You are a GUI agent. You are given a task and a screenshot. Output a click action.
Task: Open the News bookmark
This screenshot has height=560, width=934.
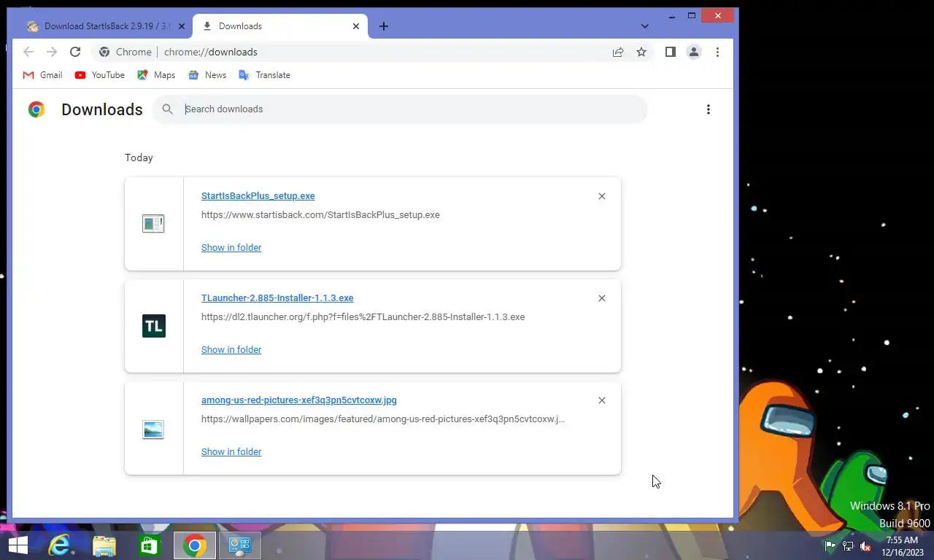click(207, 75)
